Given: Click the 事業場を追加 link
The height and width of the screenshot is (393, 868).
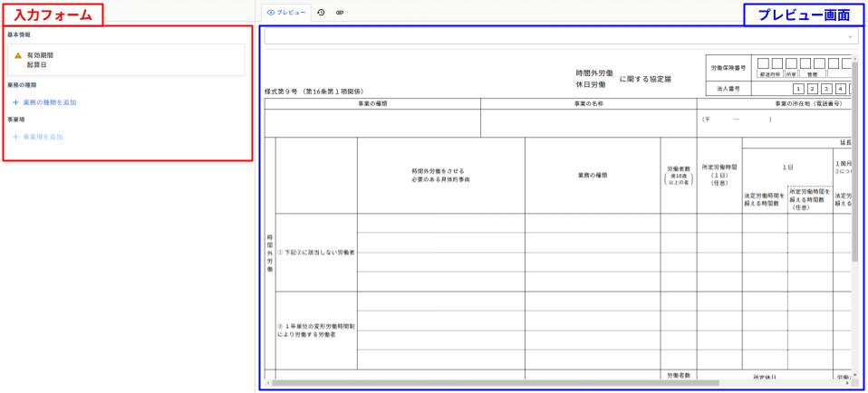Looking at the screenshot, I should [38, 137].
